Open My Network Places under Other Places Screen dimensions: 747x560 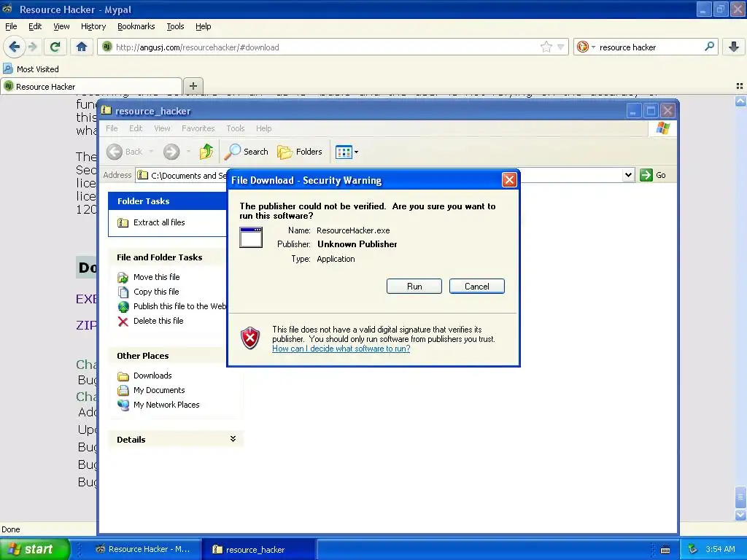[166, 405]
